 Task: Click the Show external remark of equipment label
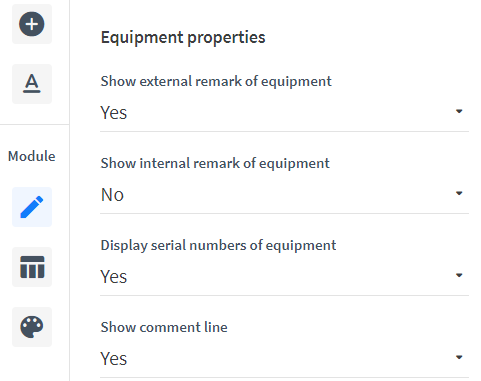pyautogui.click(x=216, y=81)
